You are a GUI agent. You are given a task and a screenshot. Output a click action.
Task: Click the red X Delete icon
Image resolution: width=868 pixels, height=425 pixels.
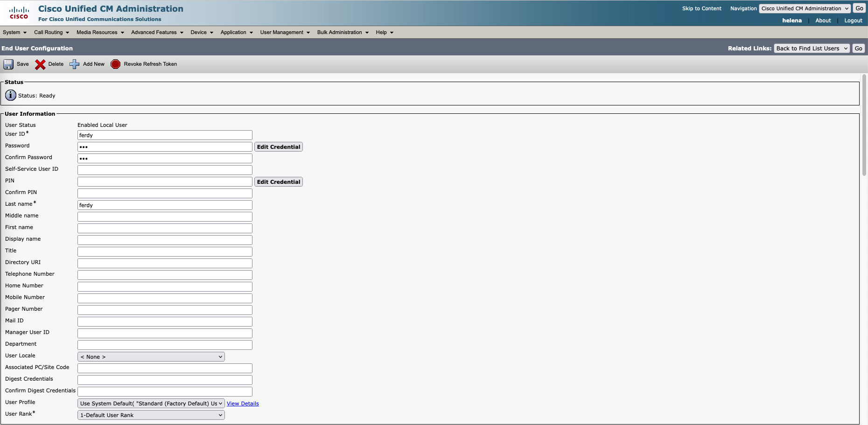[x=41, y=64]
